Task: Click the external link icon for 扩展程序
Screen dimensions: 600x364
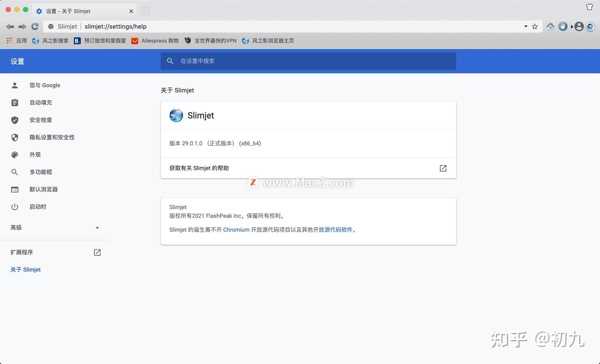Action: pos(97,252)
